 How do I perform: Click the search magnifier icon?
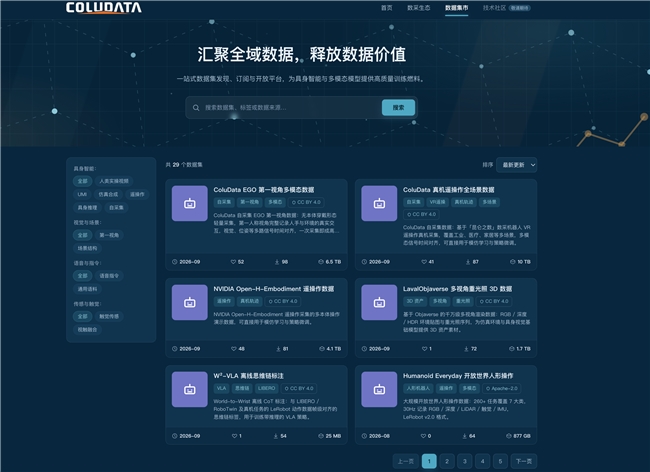(196, 108)
